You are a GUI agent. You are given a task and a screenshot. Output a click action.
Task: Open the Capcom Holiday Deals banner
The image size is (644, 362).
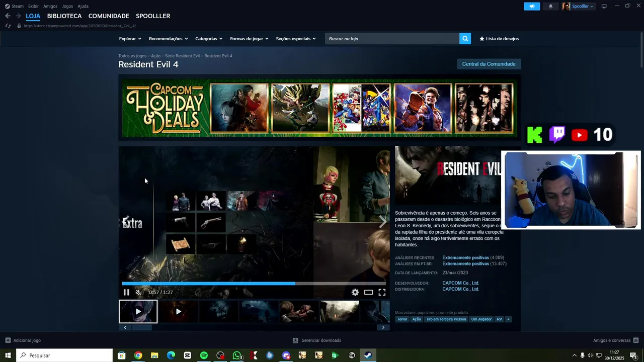coord(319,108)
